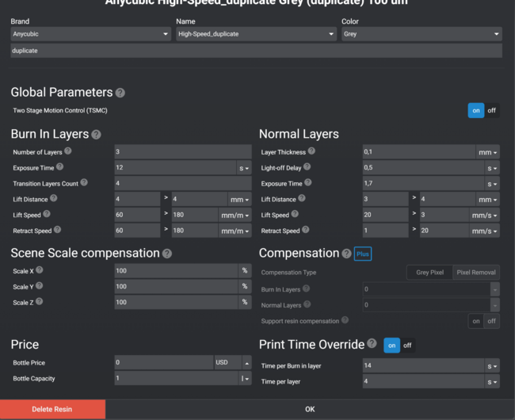The height and width of the screenshot is (420, 515).
Task: Click help icon beside Global Parameters
Action: pos(120,93)
